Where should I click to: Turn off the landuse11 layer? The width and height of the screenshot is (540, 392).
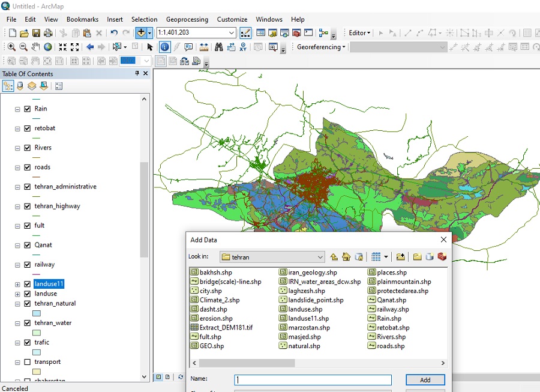28,284
